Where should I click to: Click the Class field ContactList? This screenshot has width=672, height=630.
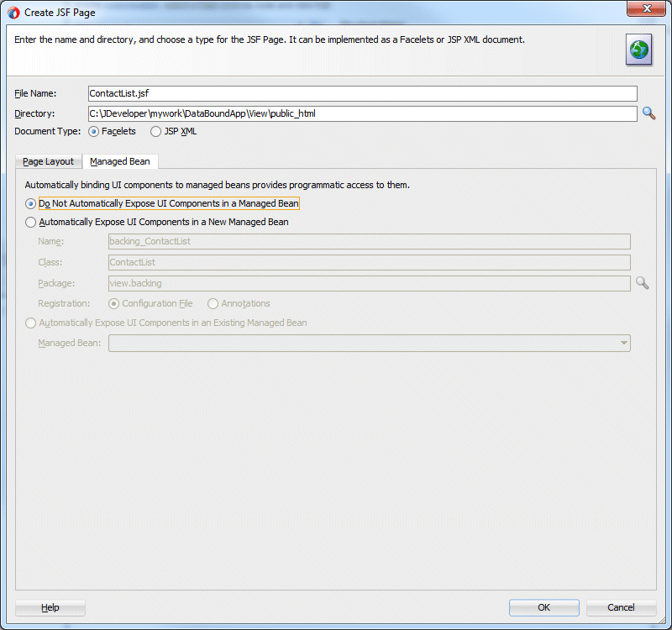point(370,262)
